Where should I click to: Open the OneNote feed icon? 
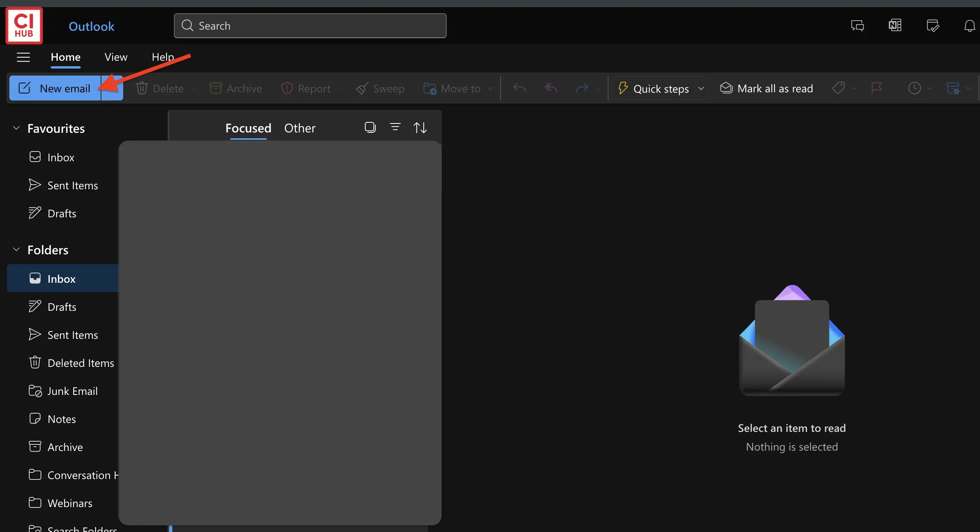click(x=895, y=25)
